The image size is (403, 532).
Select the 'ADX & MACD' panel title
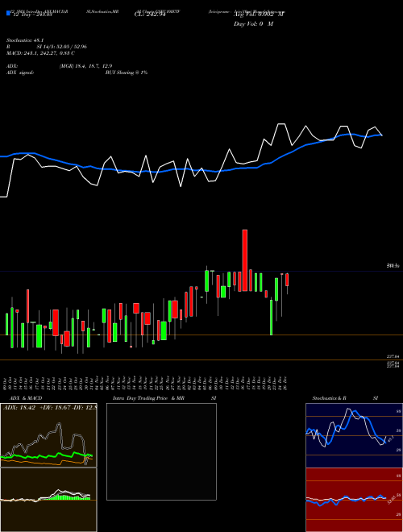[x=24, y=398]
